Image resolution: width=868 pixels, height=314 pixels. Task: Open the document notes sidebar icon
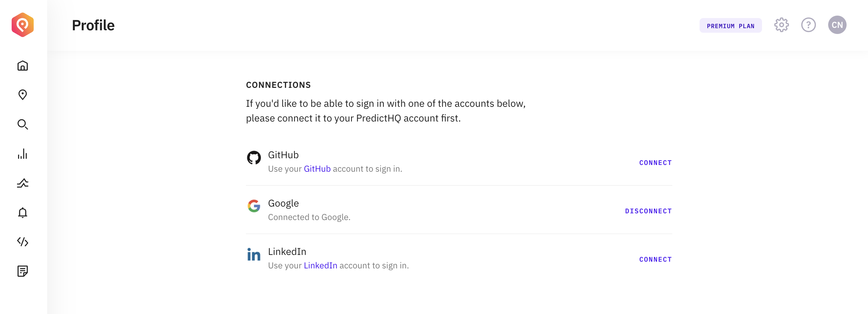(x=23, y=271)
